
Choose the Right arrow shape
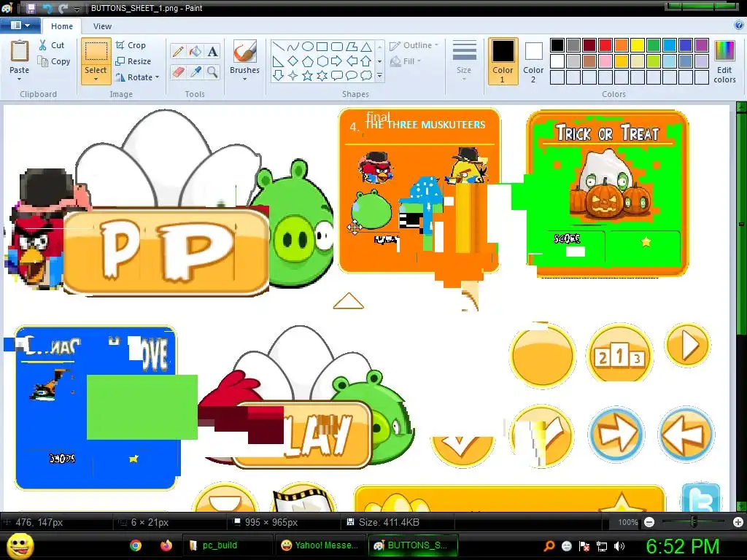(x=337, y=61)
